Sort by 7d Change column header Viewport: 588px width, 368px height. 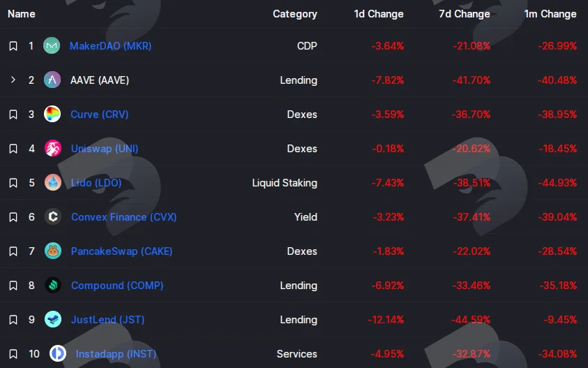click(465, 14)
